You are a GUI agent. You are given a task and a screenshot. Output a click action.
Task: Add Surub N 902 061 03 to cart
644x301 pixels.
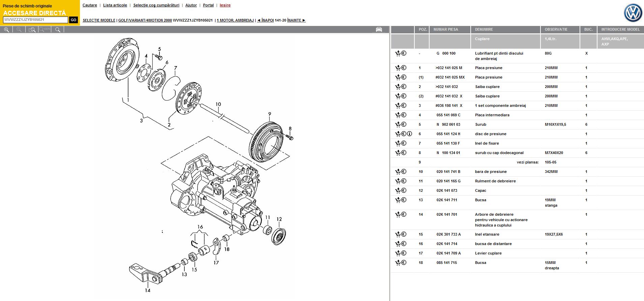pos(398,124)
